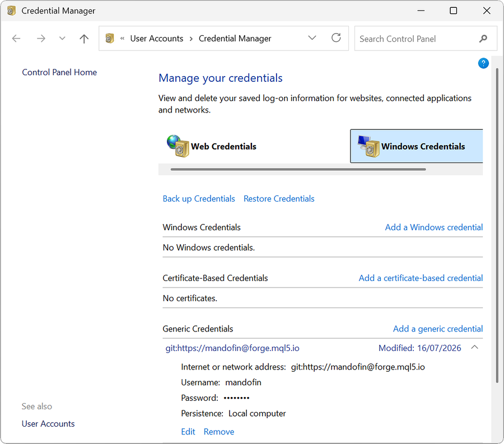Add a generic credential

[438, 329]
